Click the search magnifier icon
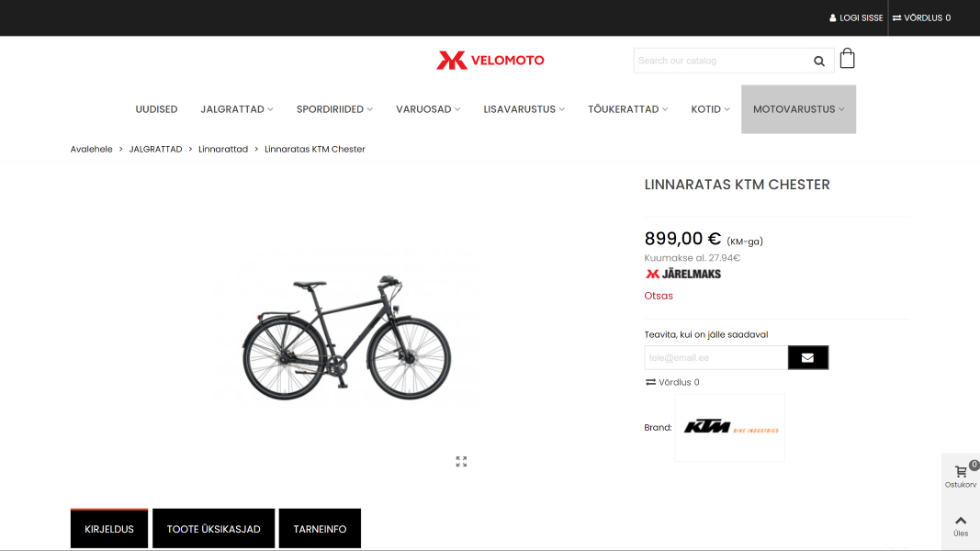980x551 pixels. pyautogui.click(x=818, y=61)
